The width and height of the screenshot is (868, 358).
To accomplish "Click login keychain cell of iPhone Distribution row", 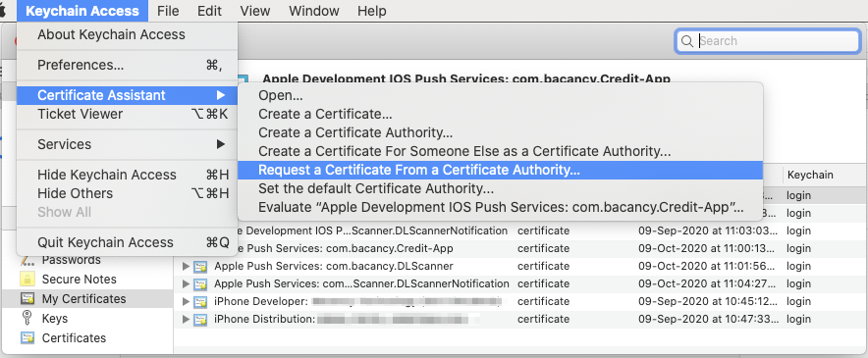I will click(x=799, y=320).
